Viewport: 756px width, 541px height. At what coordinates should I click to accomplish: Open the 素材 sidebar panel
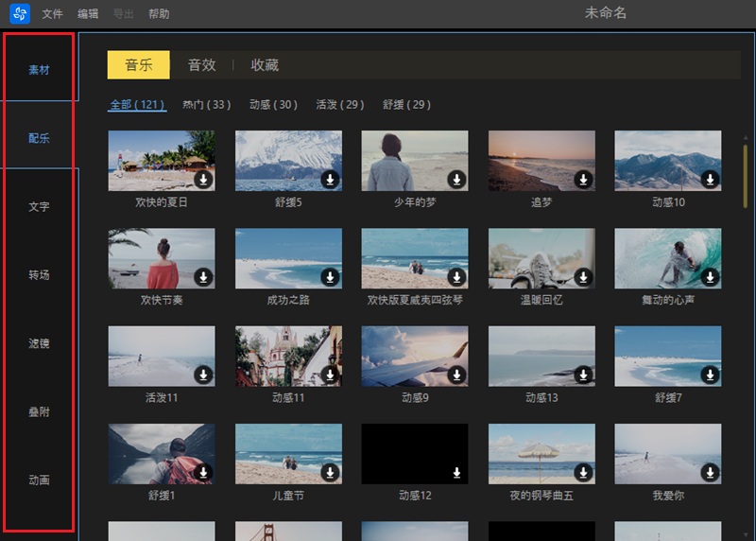[39, 70]
